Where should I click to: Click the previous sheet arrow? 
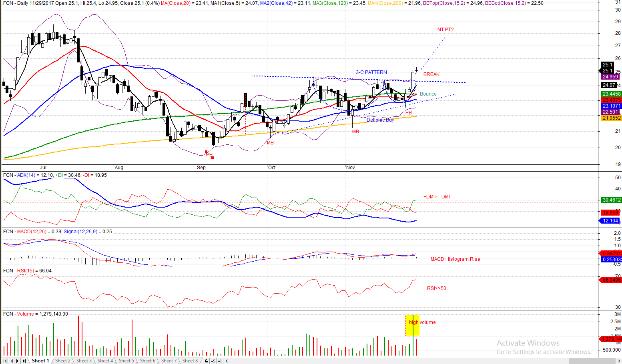12,361
